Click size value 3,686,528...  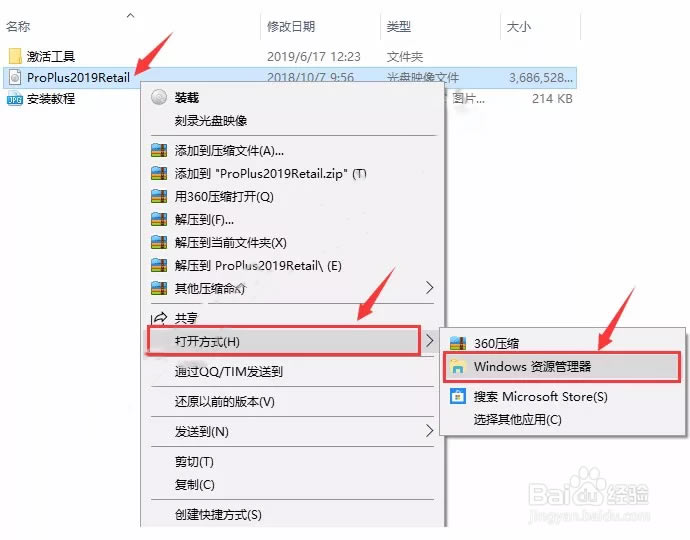tap(541, 77)
